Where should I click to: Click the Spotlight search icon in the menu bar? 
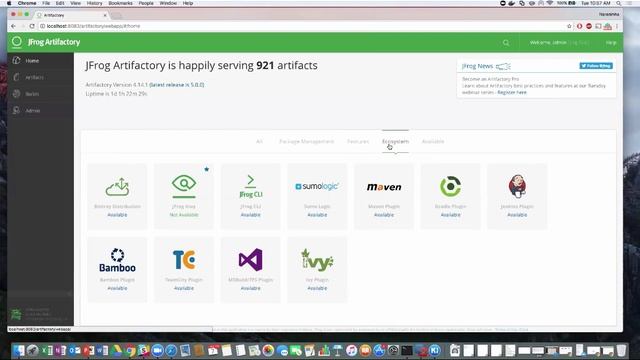pos(619,3)
